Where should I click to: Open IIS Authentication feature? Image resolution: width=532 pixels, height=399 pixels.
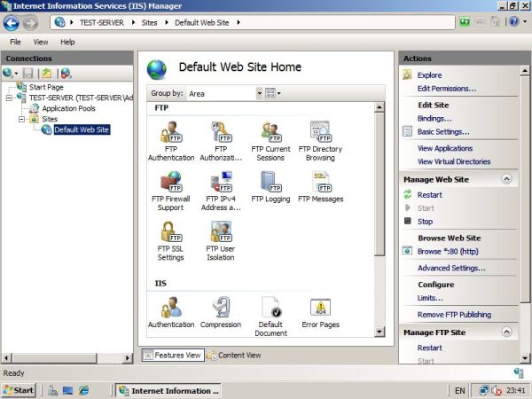coord(171,312)
